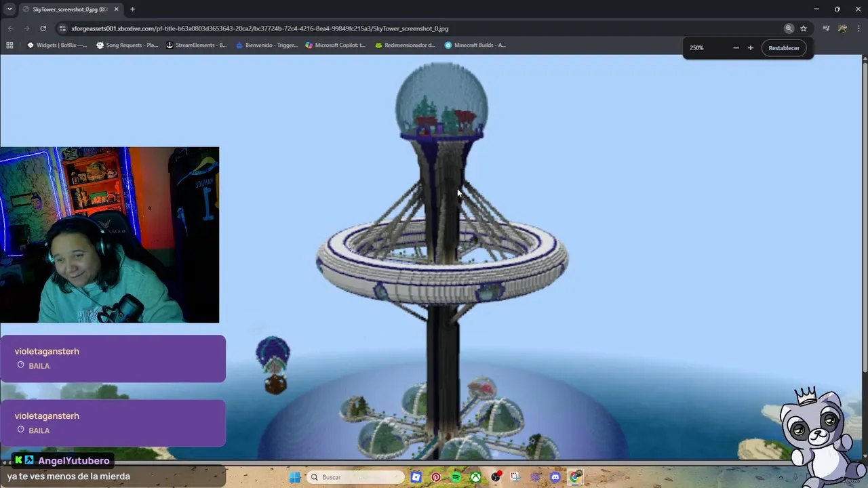
Task: Open a new tab
Action: click(x=132, y=9)
